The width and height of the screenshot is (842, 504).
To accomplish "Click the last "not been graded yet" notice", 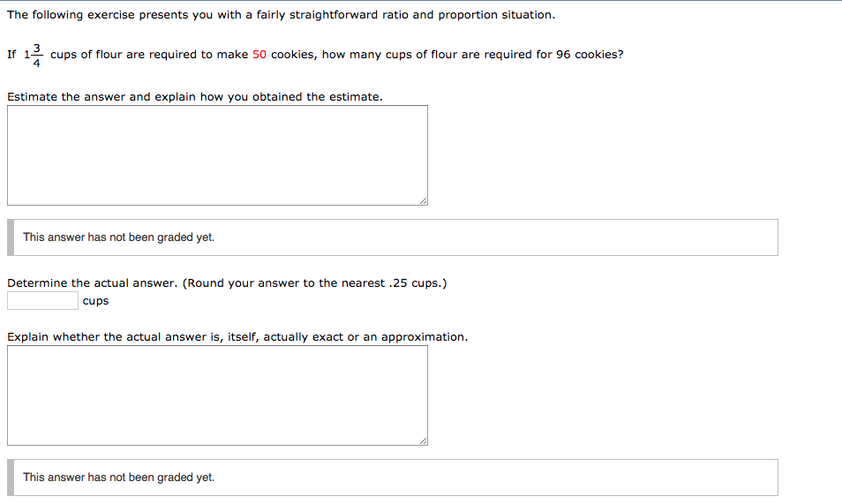I will pos(118,478).
